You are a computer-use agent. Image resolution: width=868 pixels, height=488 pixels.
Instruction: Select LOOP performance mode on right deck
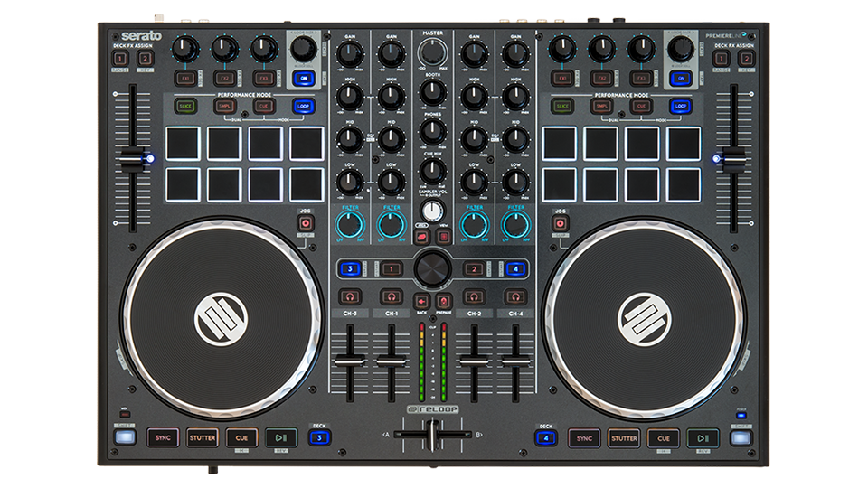tap(680, 106)
